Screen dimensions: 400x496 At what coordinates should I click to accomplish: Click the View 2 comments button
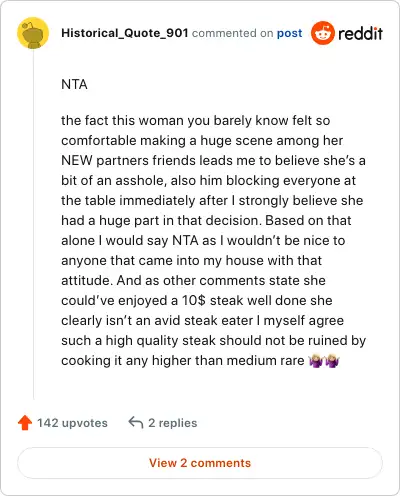click(200, 463)
